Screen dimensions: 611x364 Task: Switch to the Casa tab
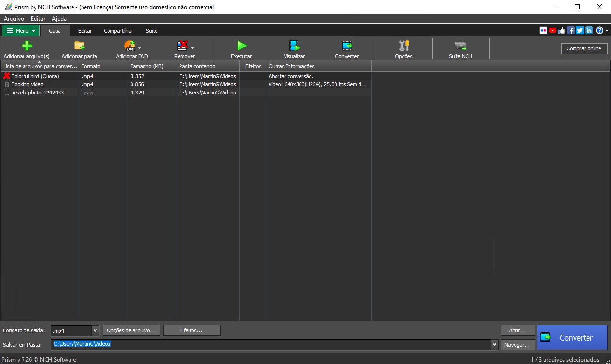pyautogui.click(x=55, y=31)
